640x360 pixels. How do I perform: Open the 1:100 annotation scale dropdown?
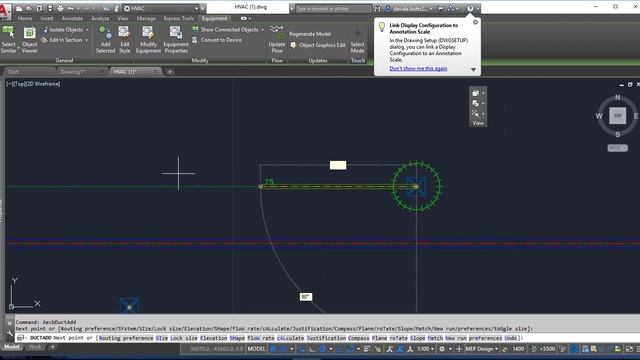[x=426, y=349]
